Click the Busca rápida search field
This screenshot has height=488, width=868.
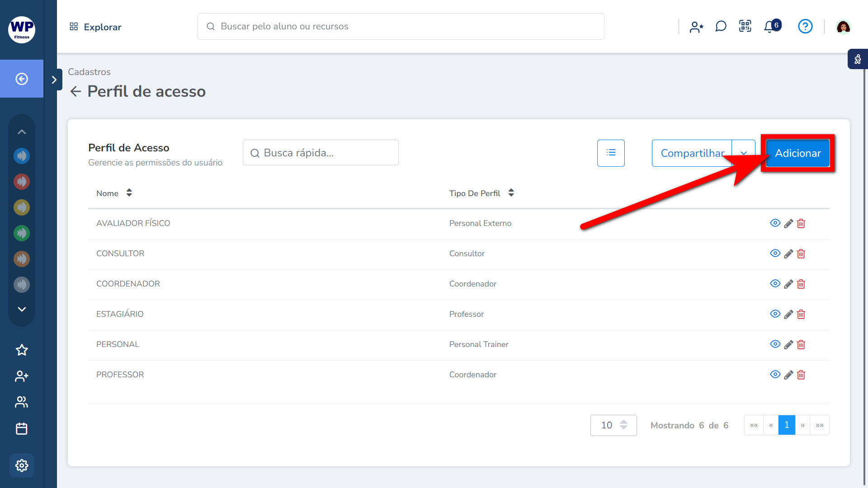(x=321, y=153)
